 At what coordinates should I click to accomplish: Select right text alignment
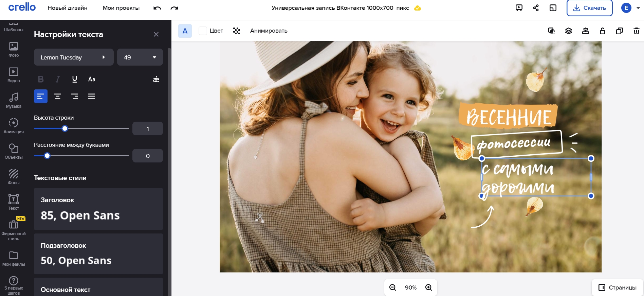tap(75, 96)
